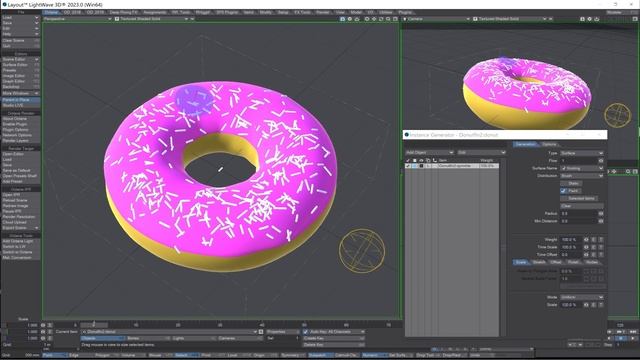Click the Time Scale slider arrow icon

tap(586, 247)
